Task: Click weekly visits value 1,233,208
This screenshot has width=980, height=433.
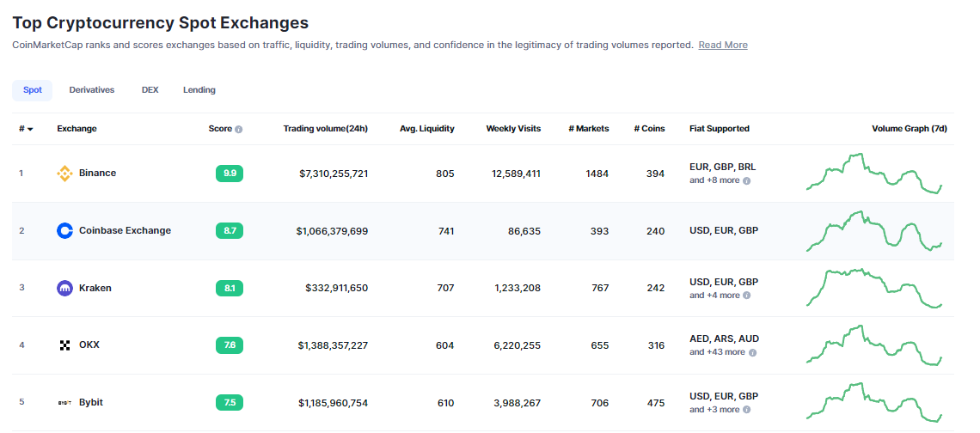Action: click(518, 288)
